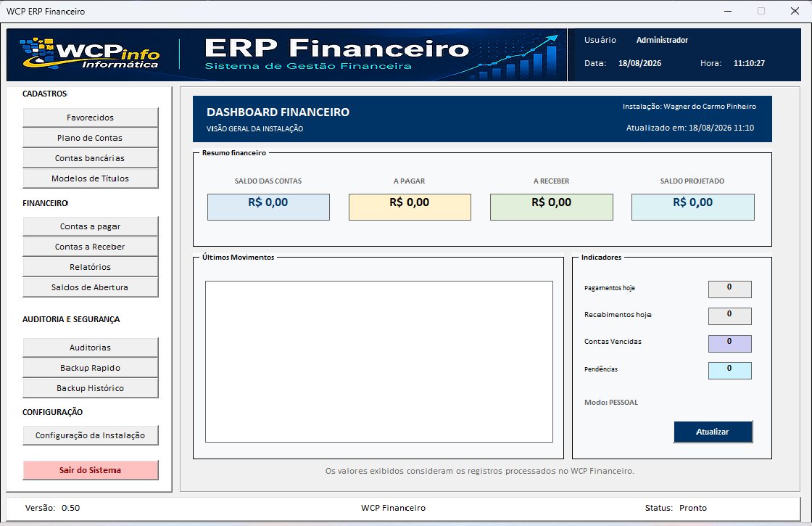The image size is (812, 526).
Task: Close the WCP ERP Financeiro window
Action: (795, 11)
